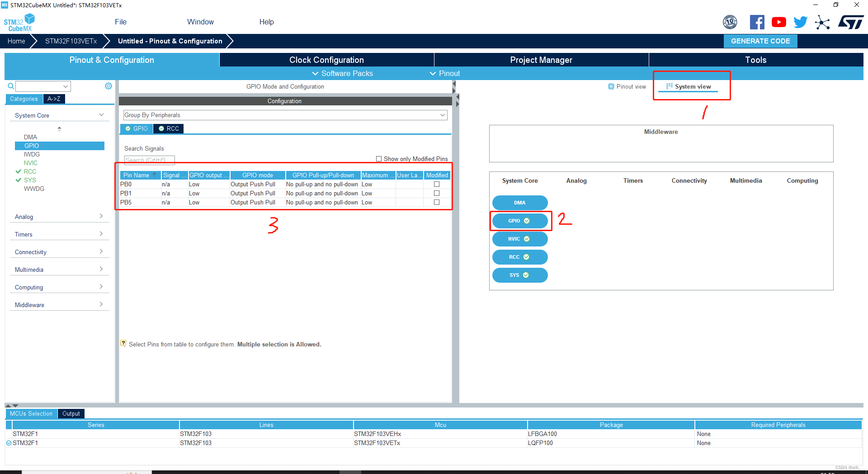The height and width of the screenshot is (474, 868).
Task: Open the YouTube icon link
Action: [779, 22]
